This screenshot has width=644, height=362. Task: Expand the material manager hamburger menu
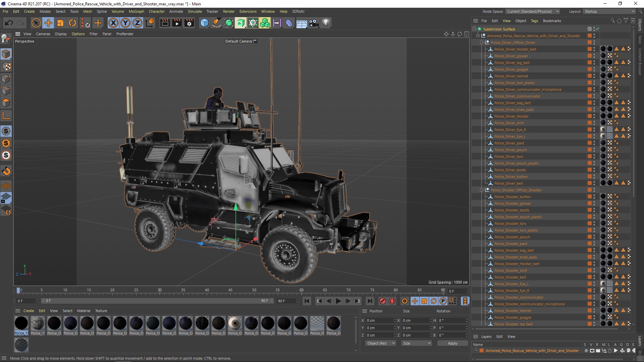[x=18, y=311]
